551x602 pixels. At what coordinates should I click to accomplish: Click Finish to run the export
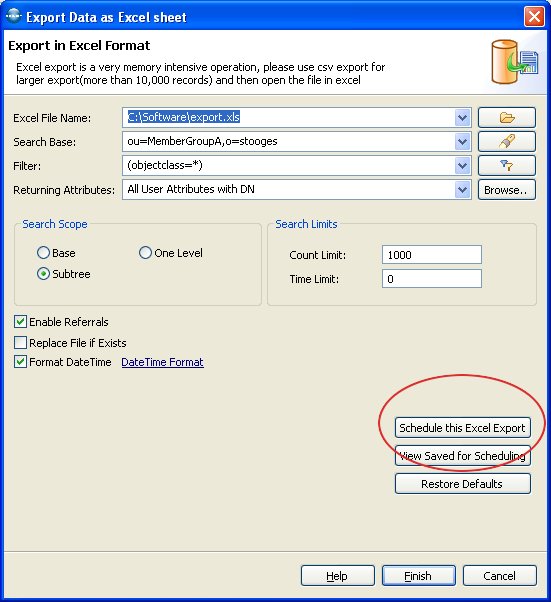419,576
